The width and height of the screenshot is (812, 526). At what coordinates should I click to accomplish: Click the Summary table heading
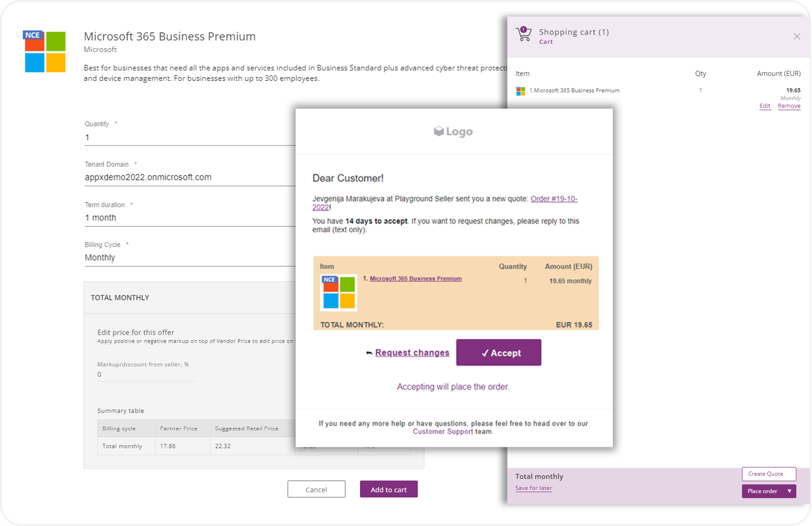(121, 411)
